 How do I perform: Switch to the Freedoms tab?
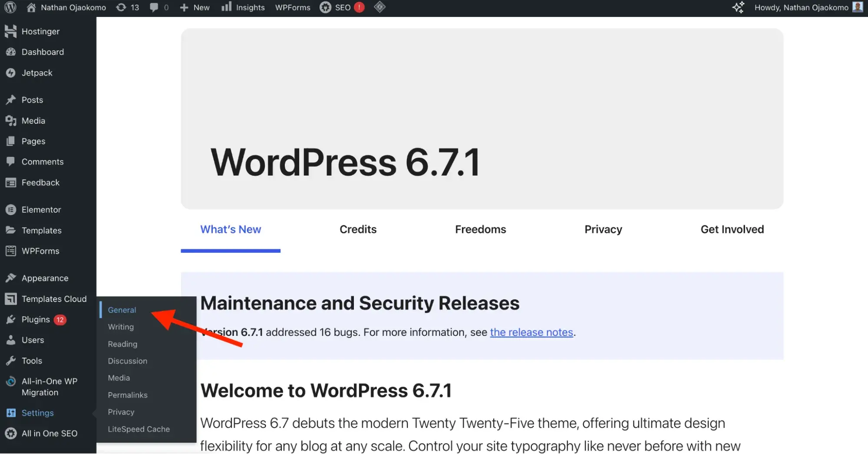click(x=480, y=229)
